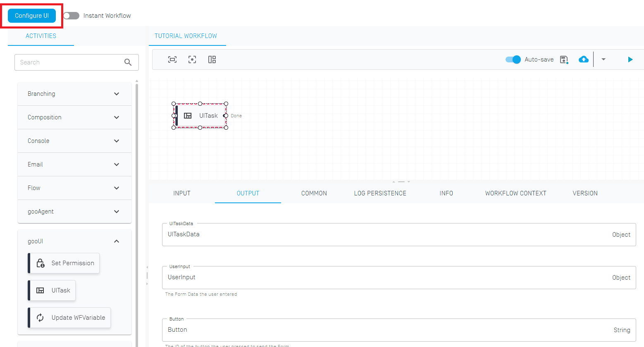The height and width of the screenshot is (347, 644).
Task: Click the save workflow disk icon
Action: point(564,59)
